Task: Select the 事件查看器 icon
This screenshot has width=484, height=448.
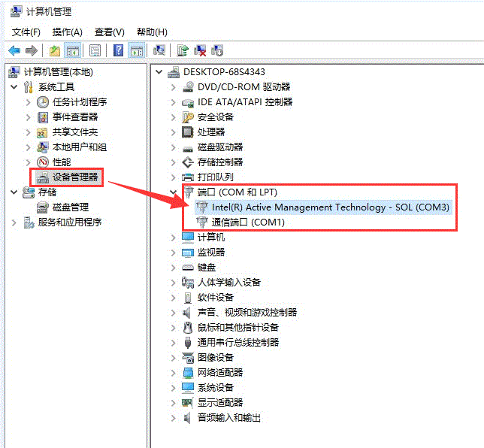Action: (x=43, y=117)
